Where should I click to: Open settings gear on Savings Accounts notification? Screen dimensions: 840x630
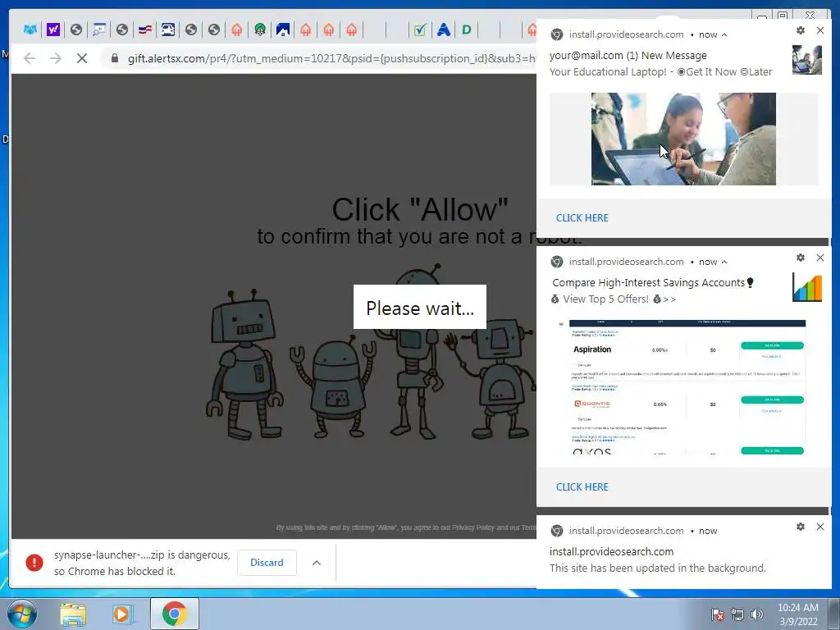(801, 258)
